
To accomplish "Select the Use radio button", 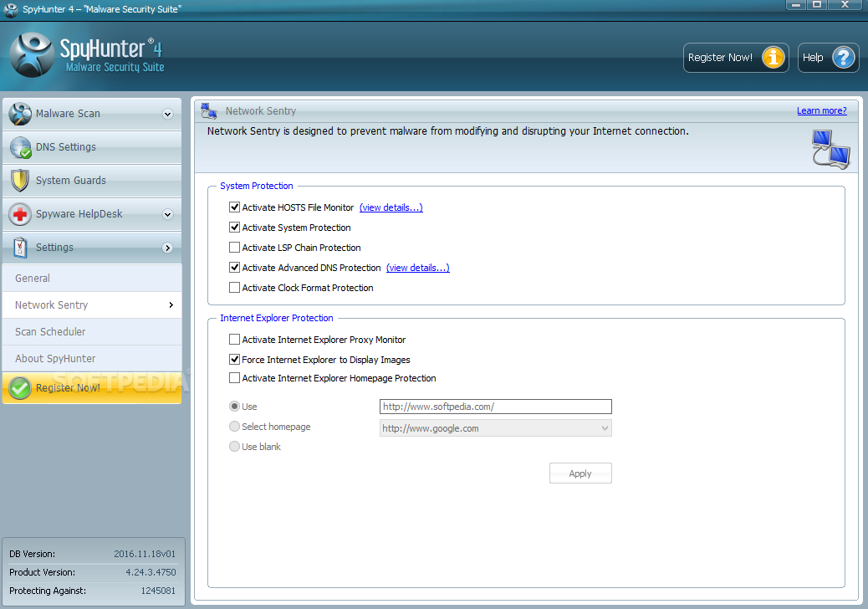I will pos(234,407).
